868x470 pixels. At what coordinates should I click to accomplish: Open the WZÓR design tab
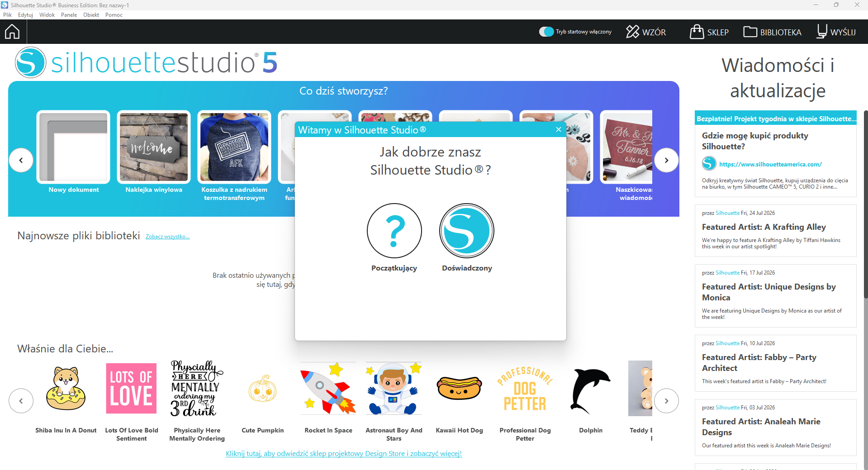click(x=646, y=32)
